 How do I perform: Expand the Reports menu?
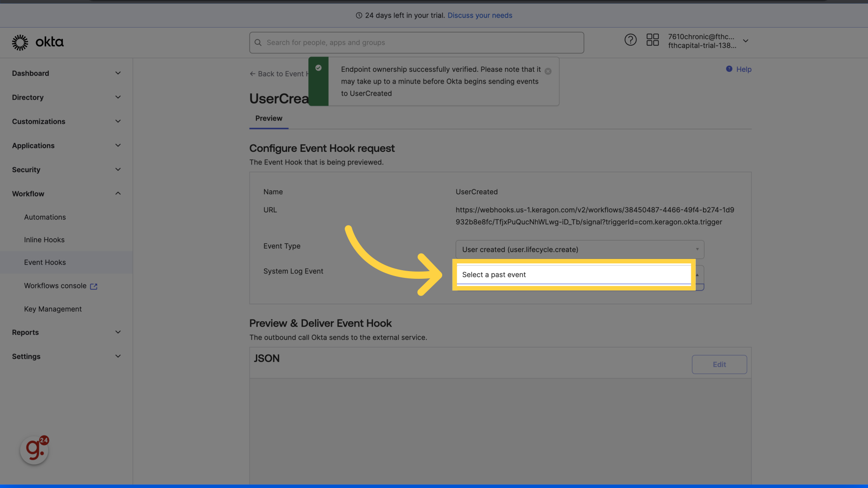[x=66, y=332]
